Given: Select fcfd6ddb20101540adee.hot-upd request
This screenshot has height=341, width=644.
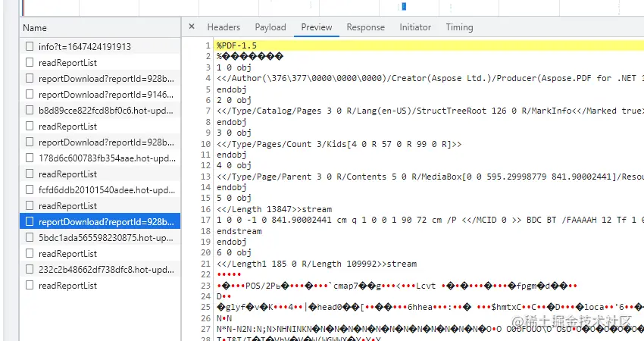Looking at the screenshot, I should pyautogui.click(x=107, y=190).
